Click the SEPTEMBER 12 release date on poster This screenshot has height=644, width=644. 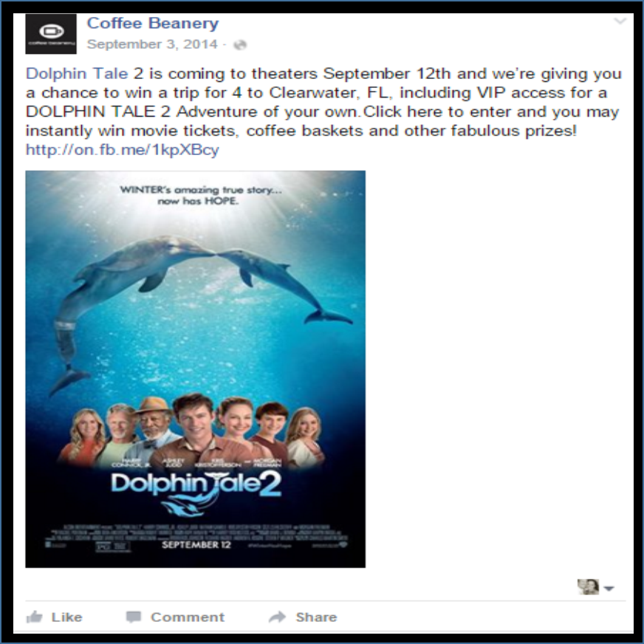pyautogui.click(x=196, y=544)
